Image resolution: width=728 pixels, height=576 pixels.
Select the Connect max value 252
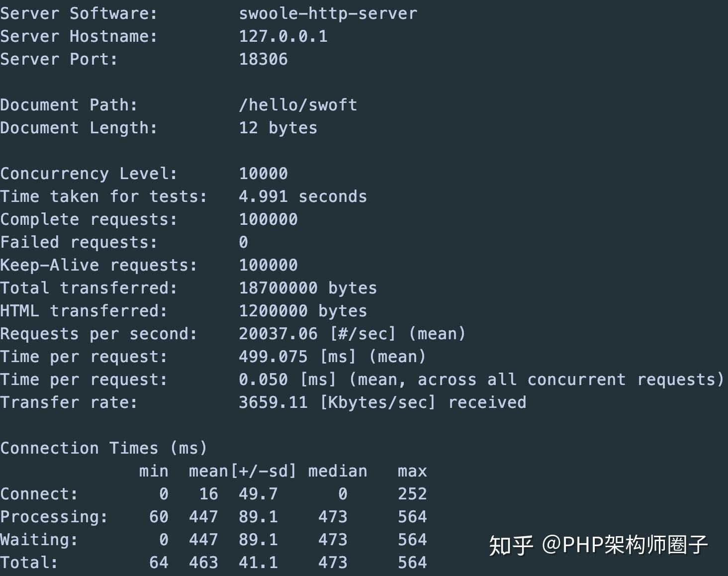point(412,494)
